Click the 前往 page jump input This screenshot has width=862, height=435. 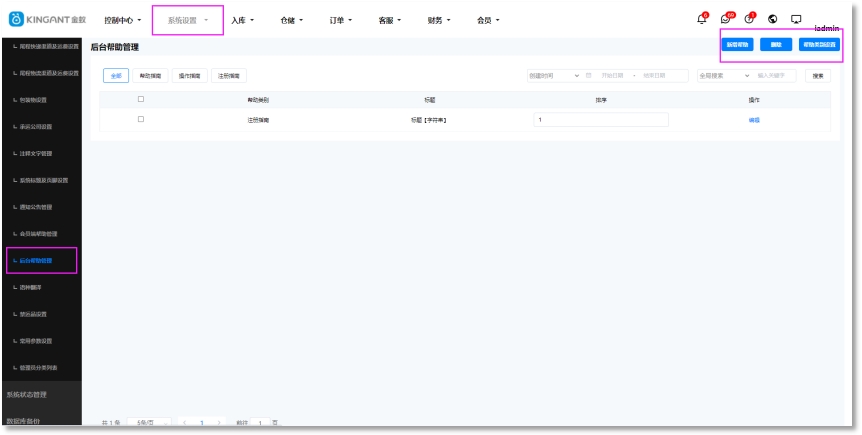tap(261, 422)
